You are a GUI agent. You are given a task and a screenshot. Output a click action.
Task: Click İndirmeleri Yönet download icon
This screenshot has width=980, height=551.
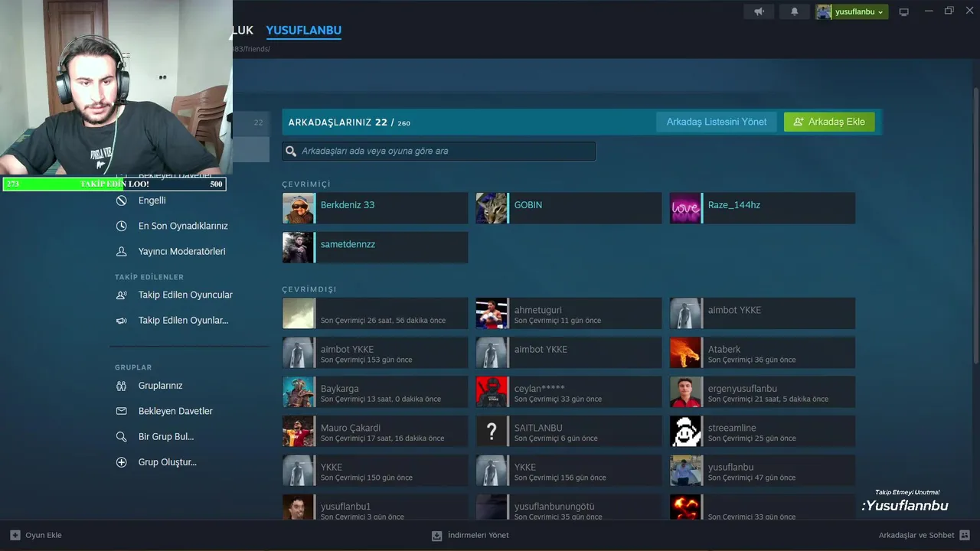[437, 535]
